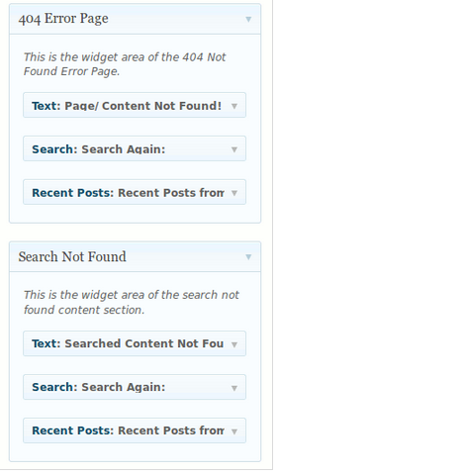The image size is (465, 476).
Task: Click the Search Not Found heading title
Action: pos(72,256)
